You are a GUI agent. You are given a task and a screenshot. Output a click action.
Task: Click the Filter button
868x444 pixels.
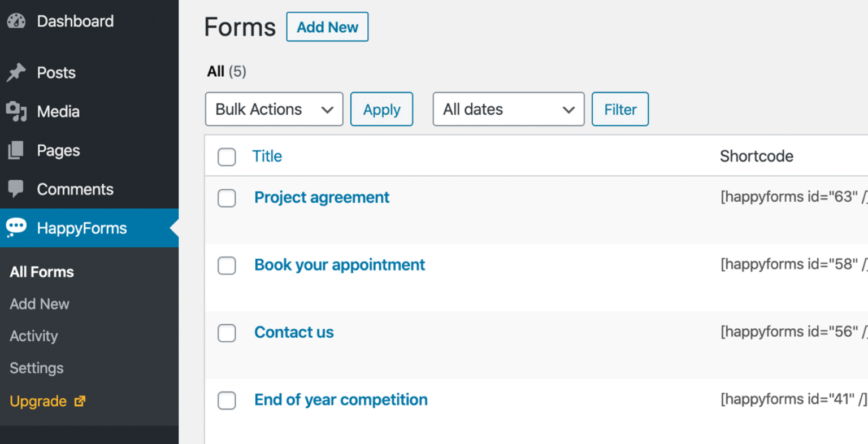click(x=620, y=109)
